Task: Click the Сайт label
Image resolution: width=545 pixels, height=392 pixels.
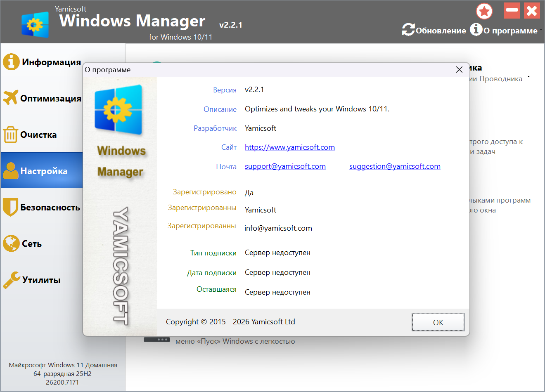Action: [x=229, y=147]
